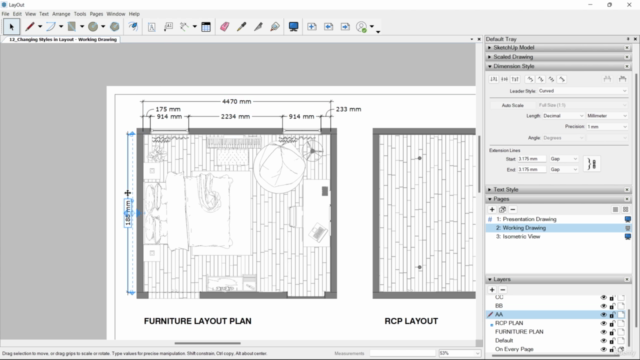
Task: Open the File menu
Action: coord(5,14)
